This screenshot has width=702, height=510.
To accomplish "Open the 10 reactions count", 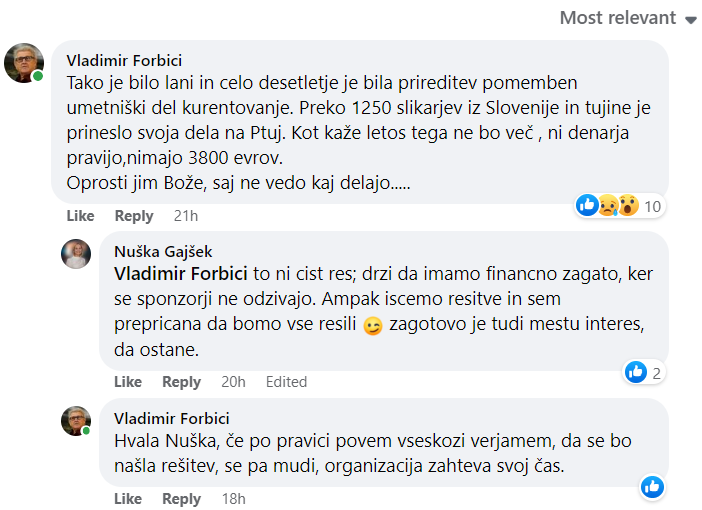I will click(x=653, y=207).
